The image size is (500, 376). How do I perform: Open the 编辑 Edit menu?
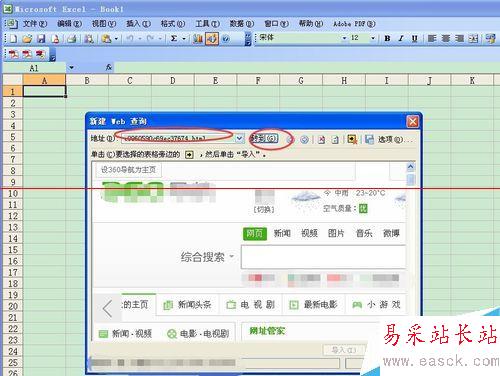point(69,24)
